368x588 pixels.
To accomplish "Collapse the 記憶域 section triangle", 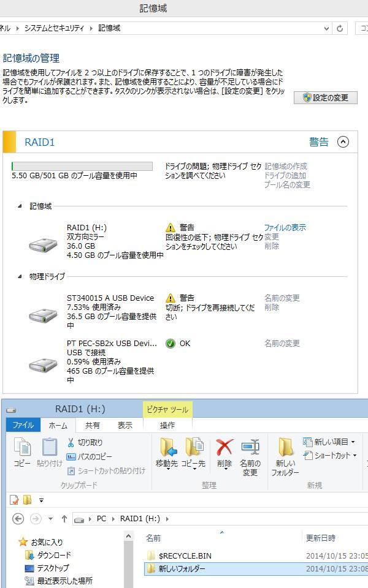I will (20, 206).
